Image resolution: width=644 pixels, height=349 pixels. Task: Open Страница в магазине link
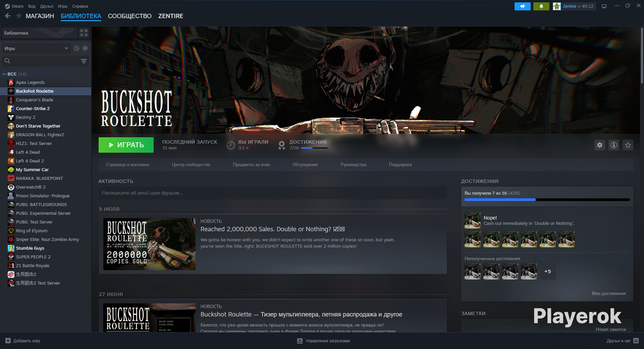(x=127, y=165)
